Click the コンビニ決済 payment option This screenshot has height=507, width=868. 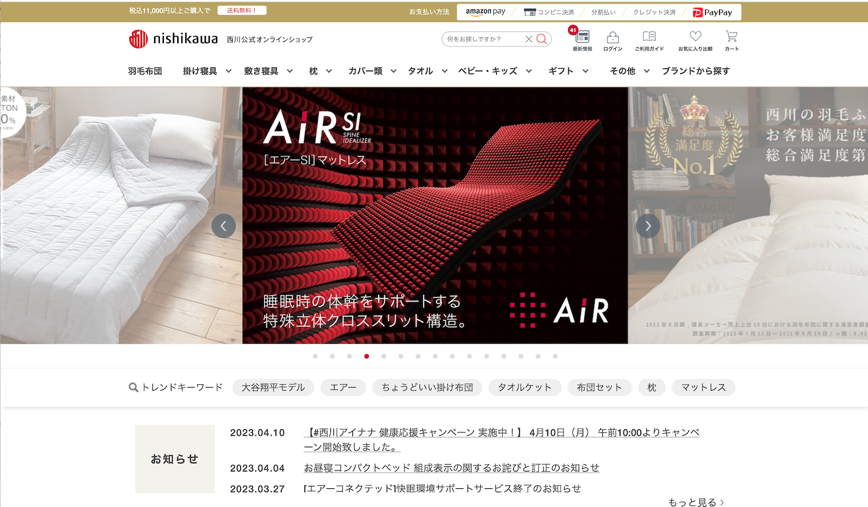click(x=549, y=12)
